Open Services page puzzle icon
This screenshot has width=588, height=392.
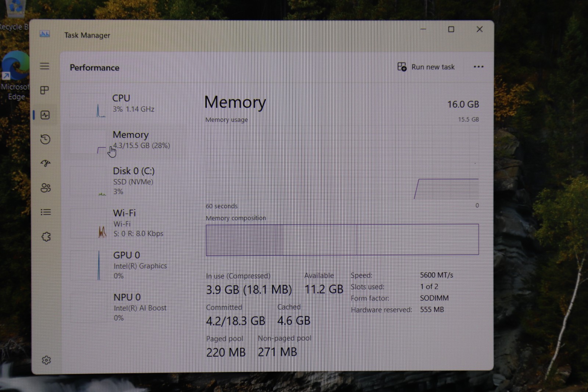pos(46,236)
